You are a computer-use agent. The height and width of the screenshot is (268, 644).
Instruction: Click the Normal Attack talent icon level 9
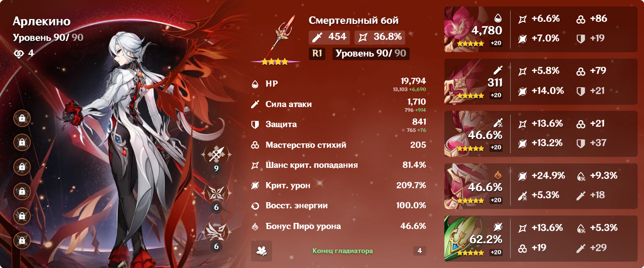click(216, 154)
